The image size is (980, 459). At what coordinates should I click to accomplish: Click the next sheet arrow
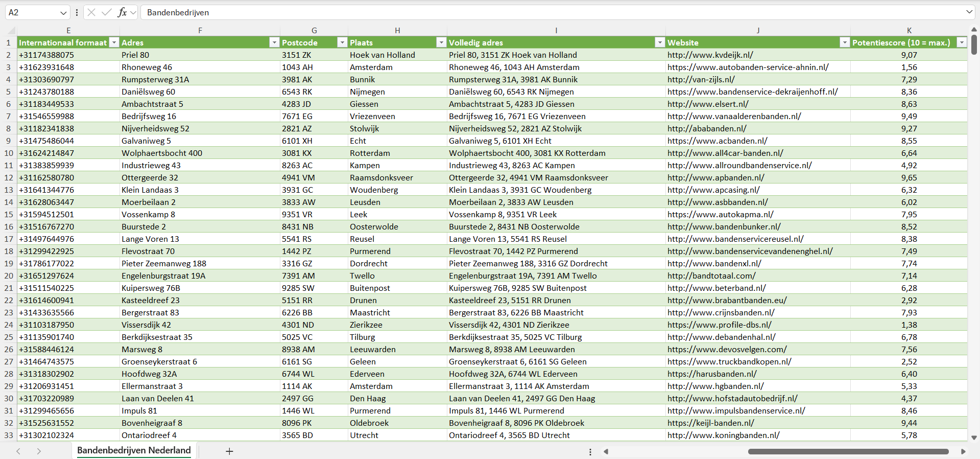[39, 451]
